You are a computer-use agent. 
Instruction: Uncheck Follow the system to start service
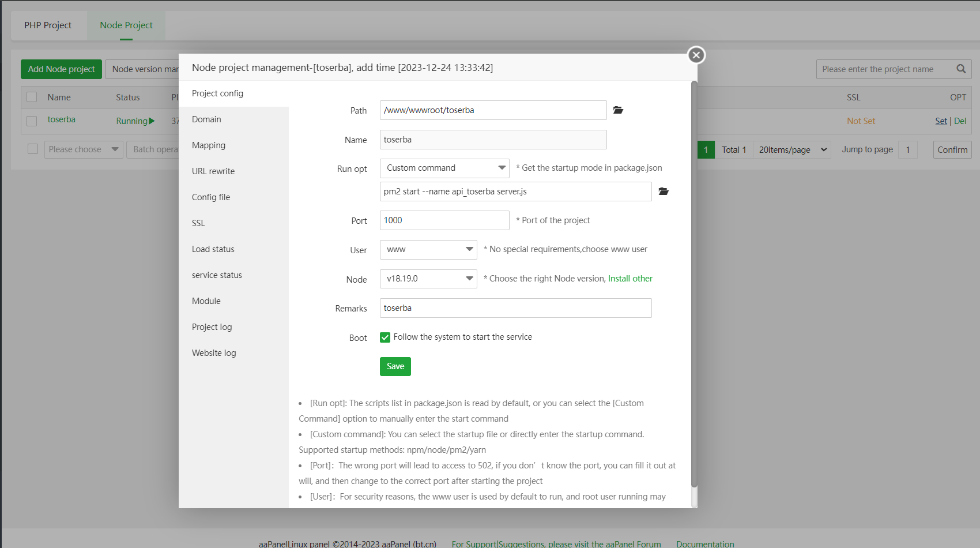tap(385, 337)
